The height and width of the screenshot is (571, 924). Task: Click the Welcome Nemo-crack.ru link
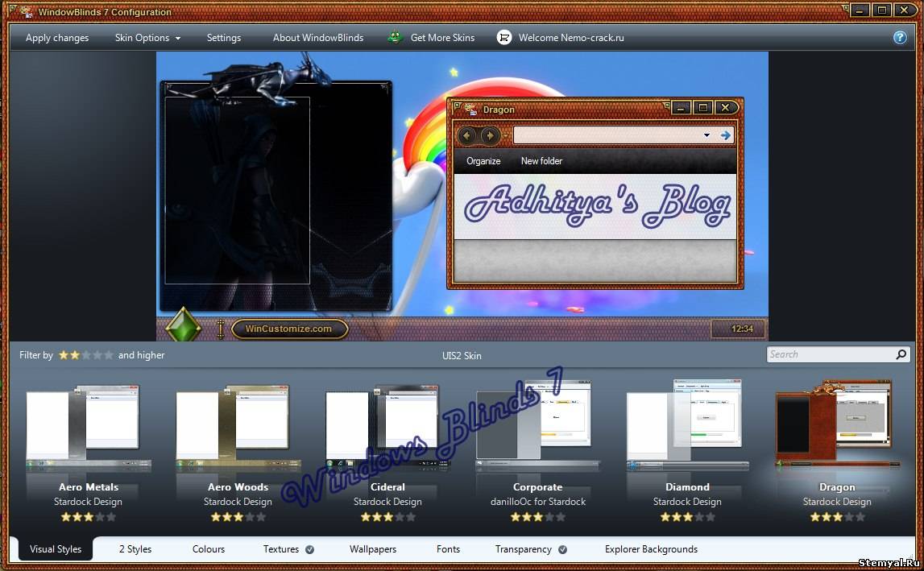pyautogui.click(x=571, y=38)
